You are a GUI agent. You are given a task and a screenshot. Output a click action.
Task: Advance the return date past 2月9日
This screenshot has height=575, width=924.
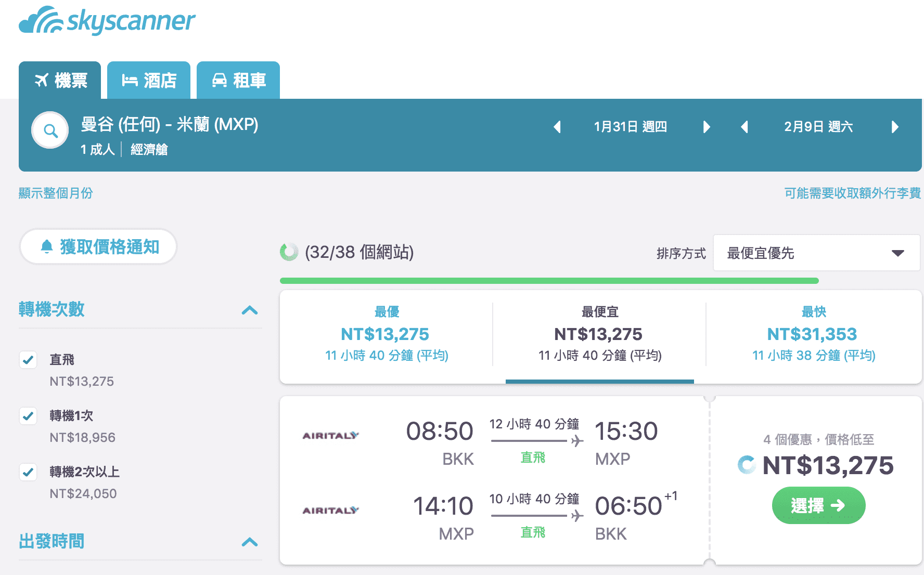(895, 126)
